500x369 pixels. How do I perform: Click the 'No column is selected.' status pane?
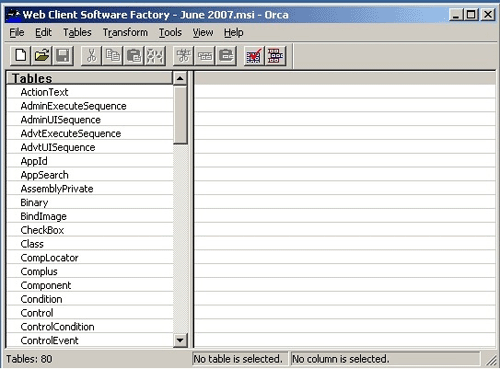(385, 359)
